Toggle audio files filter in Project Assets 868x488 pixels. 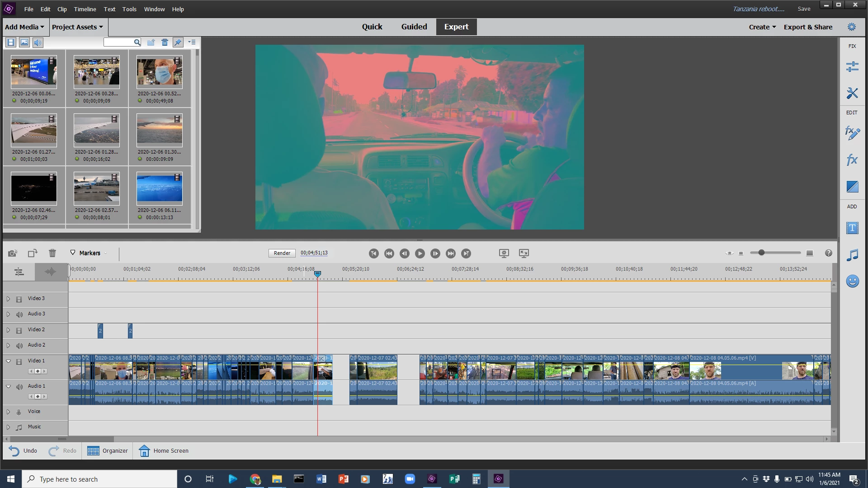(38, 42)
